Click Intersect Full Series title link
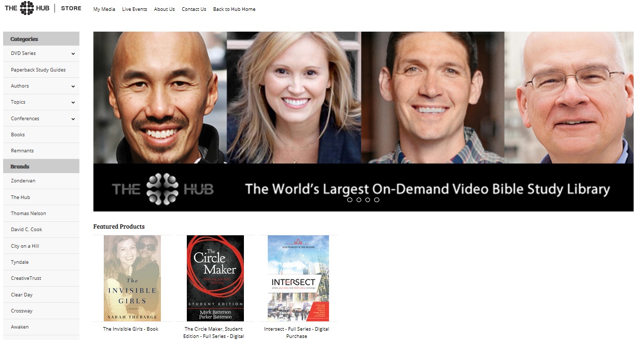644x340 pixels. [x=296, y=333]
